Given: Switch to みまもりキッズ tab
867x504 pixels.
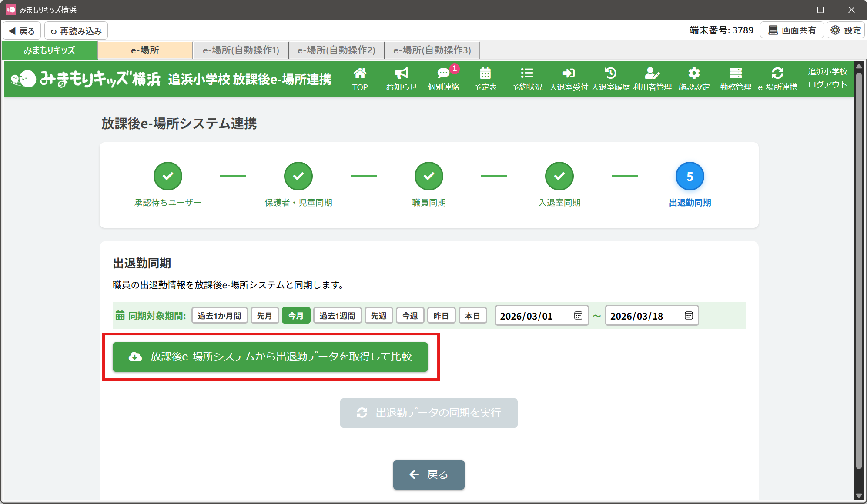Looking at the screenshot, I should tap(50, 50).
